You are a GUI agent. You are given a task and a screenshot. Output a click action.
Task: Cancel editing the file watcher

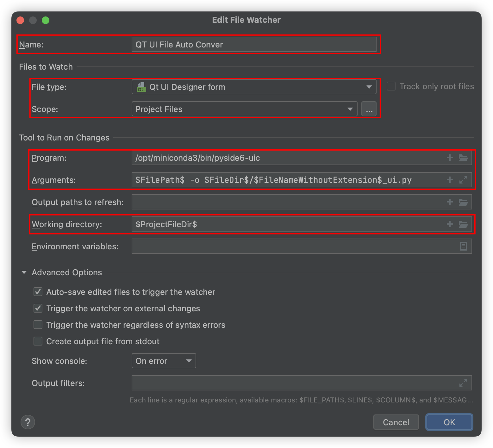396,422
